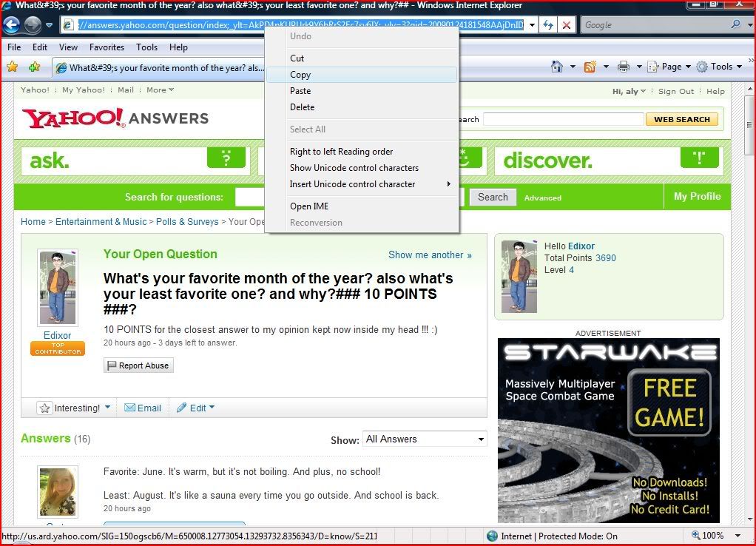Click the Report Abuse button
This screenshot has width=756, height=546.
[x=138, y=365]
